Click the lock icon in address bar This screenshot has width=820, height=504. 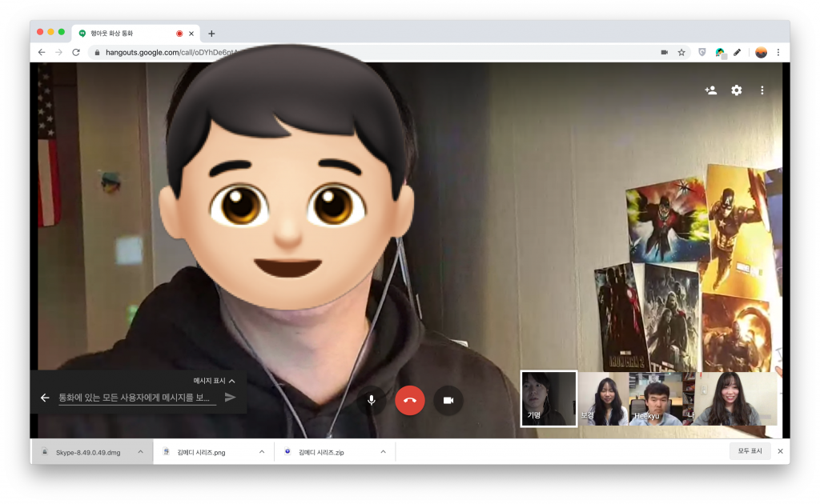[97, 52]
